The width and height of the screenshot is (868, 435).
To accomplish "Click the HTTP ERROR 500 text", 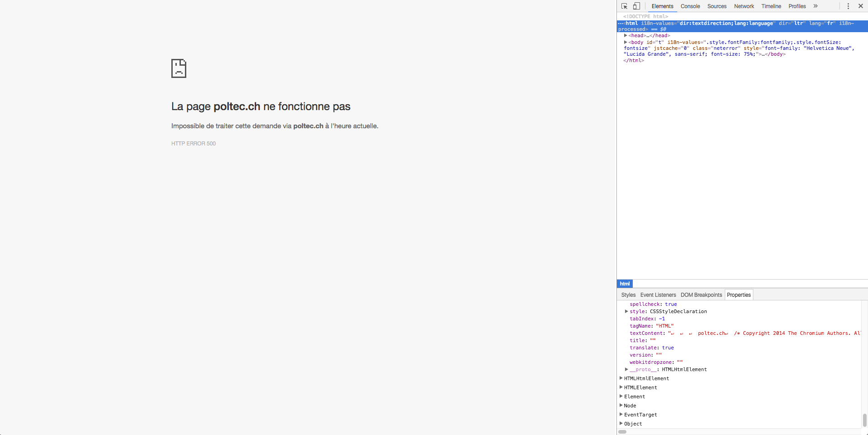I will (194, 144).
